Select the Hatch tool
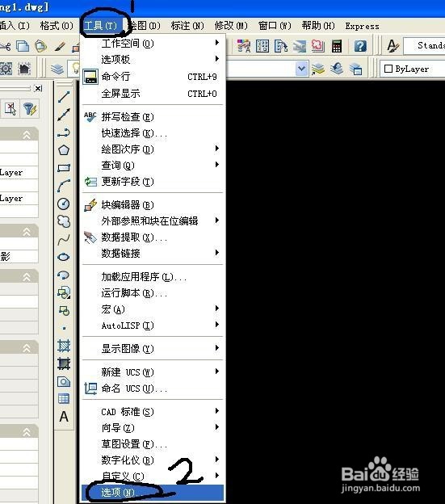Screen dimensions: 445x504 (x=64, y=346)
